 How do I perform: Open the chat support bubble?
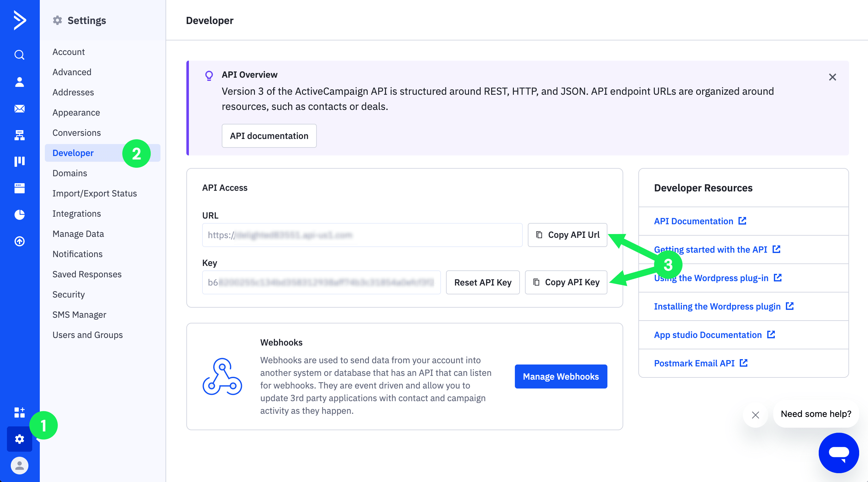pos(839,453)
